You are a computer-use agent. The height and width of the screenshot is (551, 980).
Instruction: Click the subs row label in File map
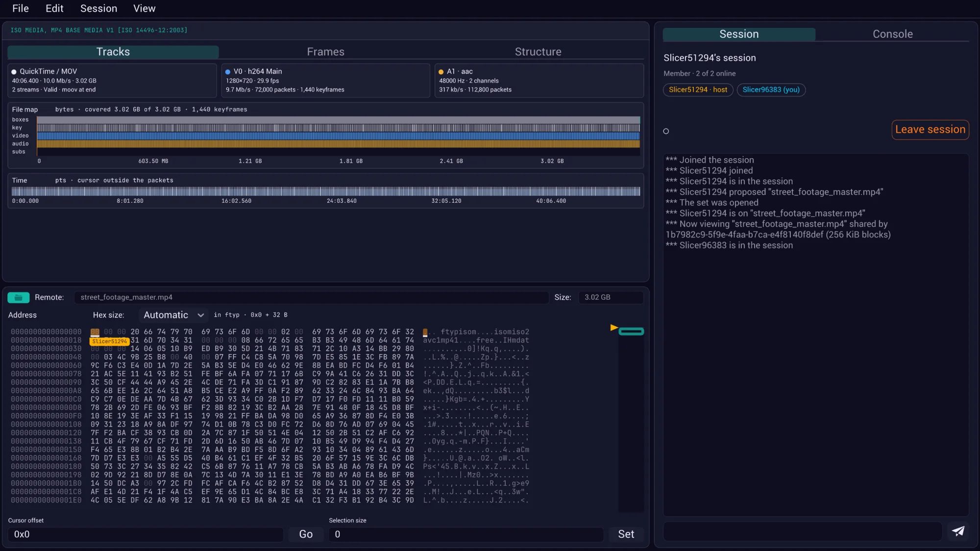click(x=19, y=152)
